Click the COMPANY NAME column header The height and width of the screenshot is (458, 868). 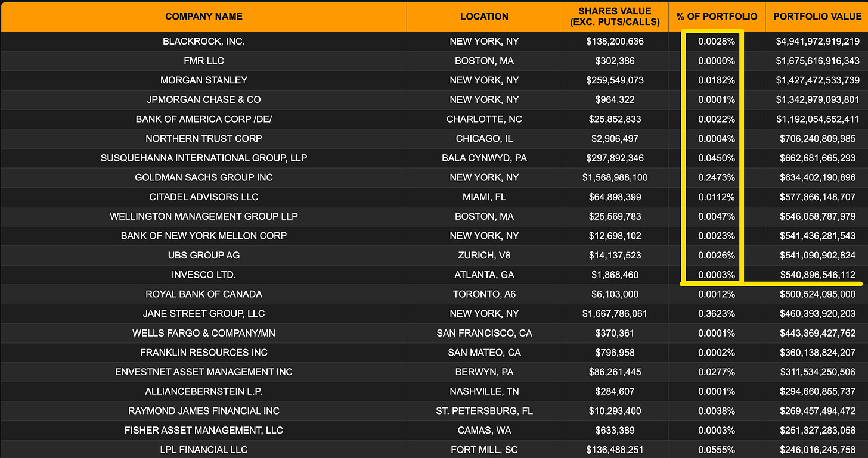(x=204, y=17)
